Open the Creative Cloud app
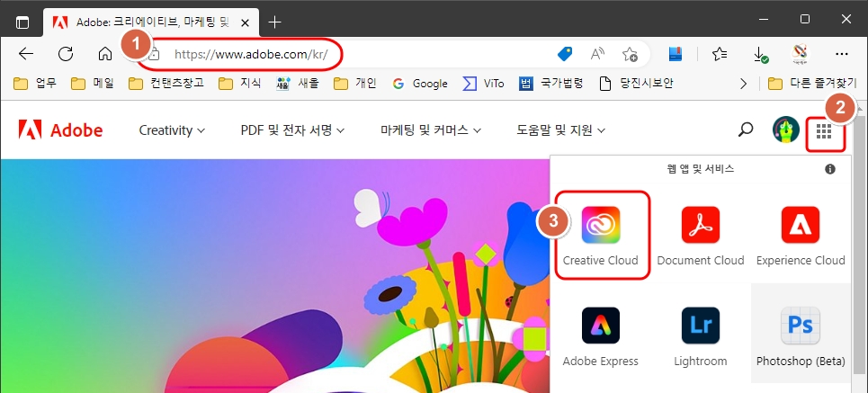 [601, 236]
